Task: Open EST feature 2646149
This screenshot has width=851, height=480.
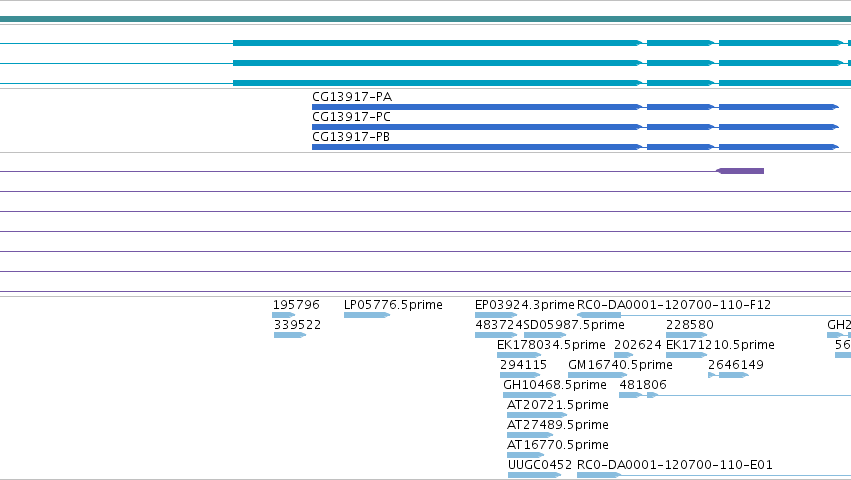Action: click(x=736, y=365)
